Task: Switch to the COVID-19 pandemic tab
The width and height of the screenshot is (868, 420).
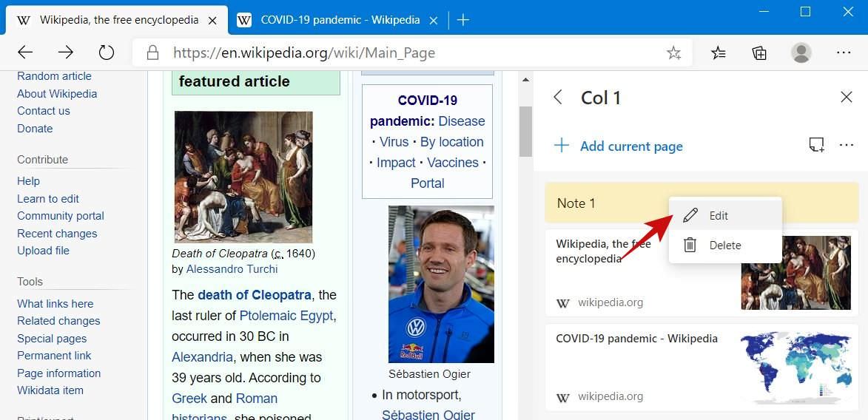Action: [340, 21]
